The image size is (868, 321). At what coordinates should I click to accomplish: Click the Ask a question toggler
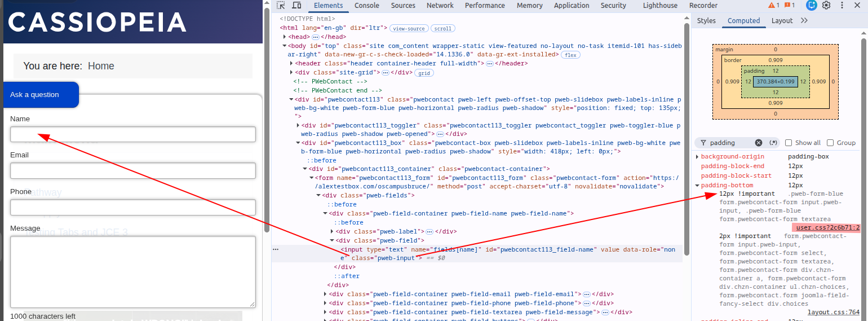pyautogui.click(x=41, y=95)
